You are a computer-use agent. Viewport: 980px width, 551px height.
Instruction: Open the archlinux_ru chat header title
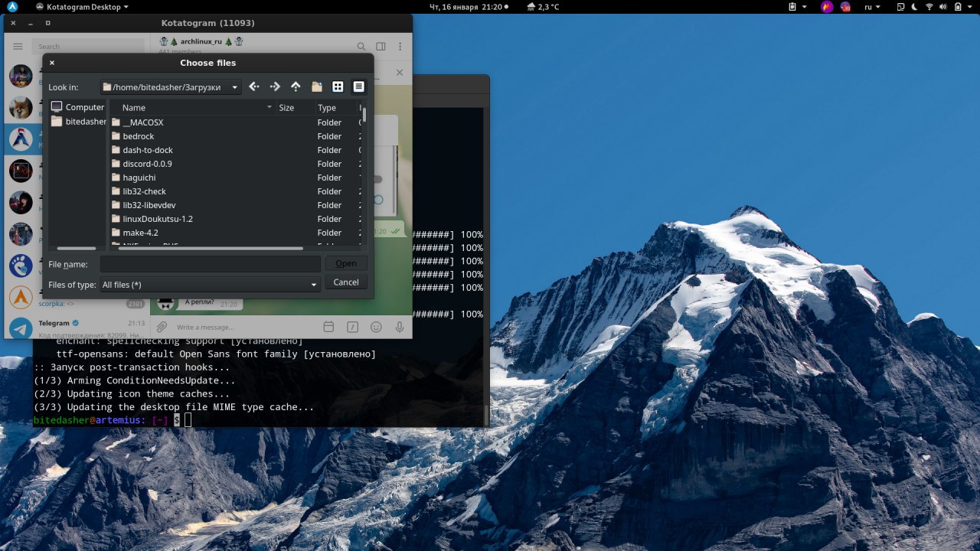coord(201,41)
